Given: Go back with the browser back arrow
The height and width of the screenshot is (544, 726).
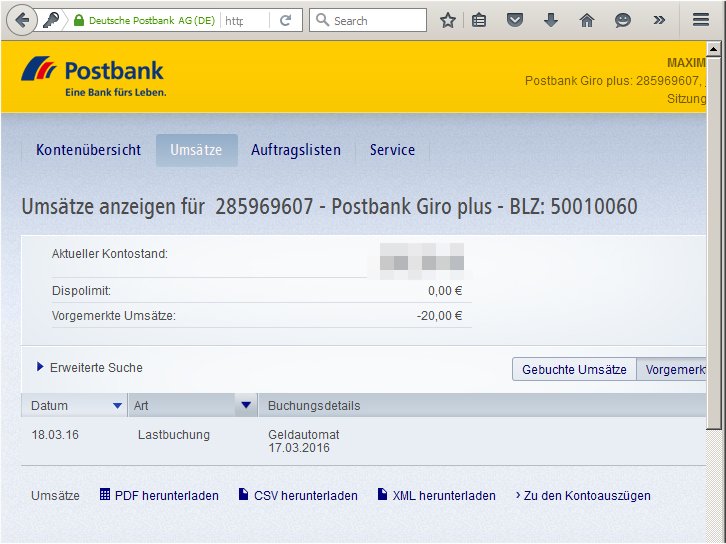Looking at the screenshot, I should [21, 20].
